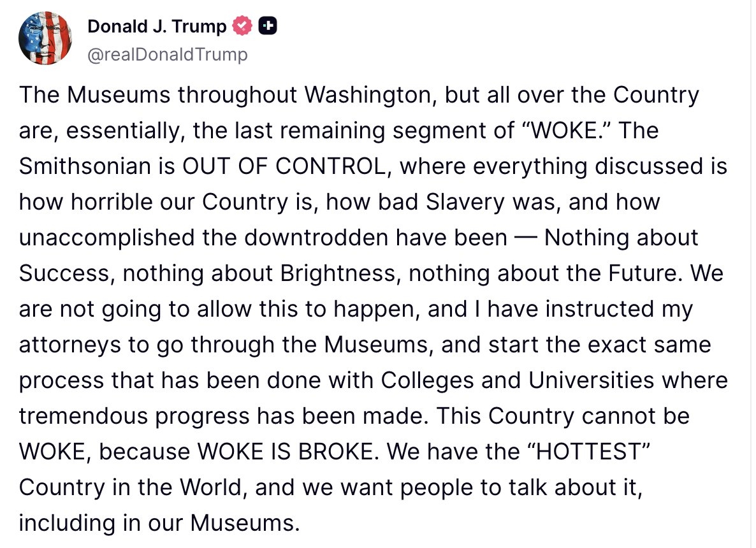Click the dark plus badge icon
This screenshot has height=548, width=756.
pyautogui.click(x=268, y=26)
